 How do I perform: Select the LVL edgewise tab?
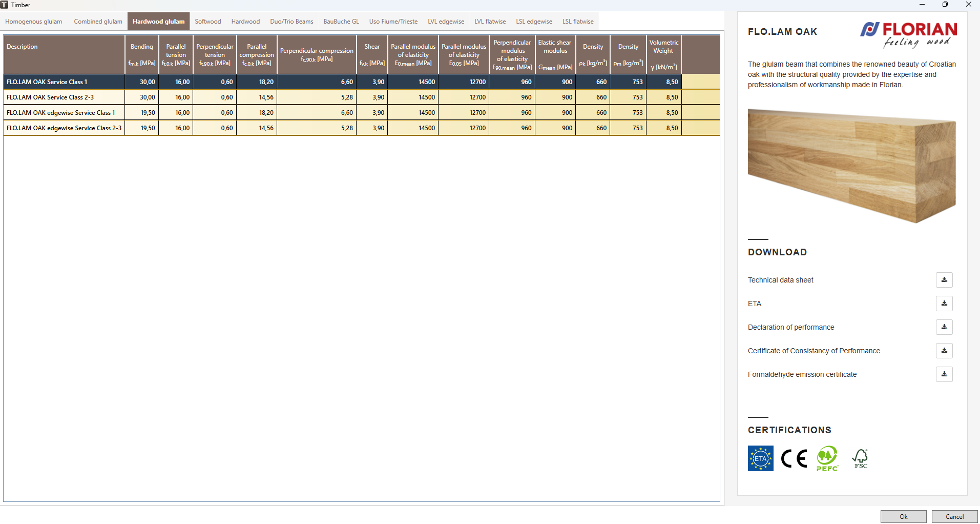(x=446, y=22)
